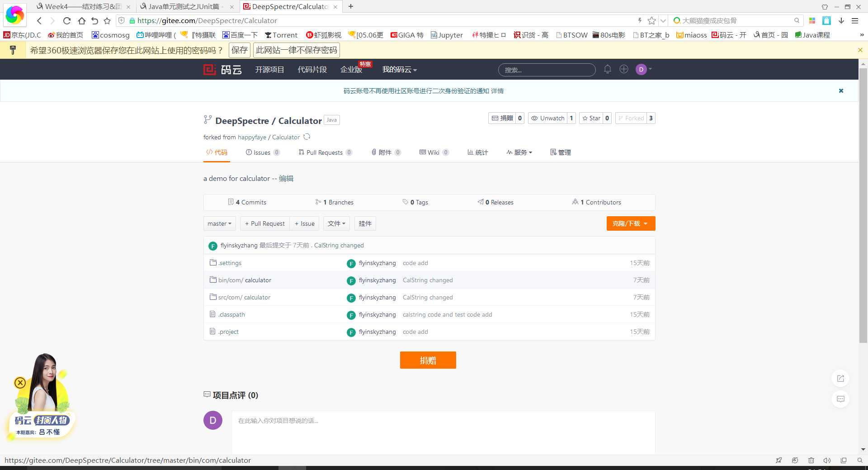Open the 1 Branches link
This screenshot has width=868, height=470.
click(x=335, y=202)
